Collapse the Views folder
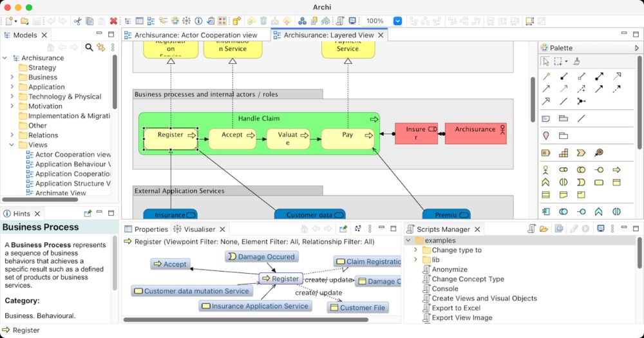644x338 pixels. tap(12, 145)
